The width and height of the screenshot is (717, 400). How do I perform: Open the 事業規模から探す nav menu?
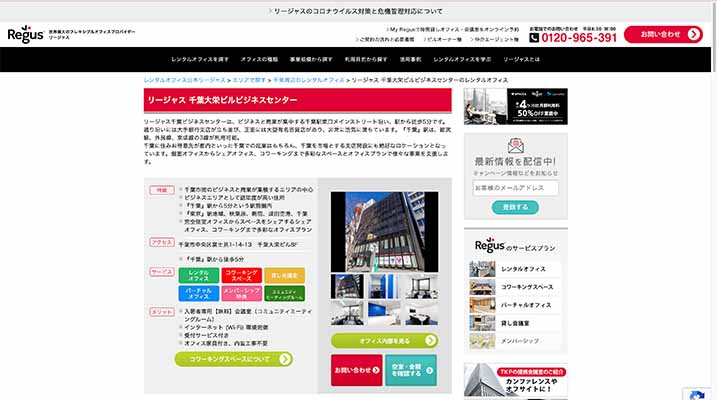pyautogui.click(x=311, y=59)
